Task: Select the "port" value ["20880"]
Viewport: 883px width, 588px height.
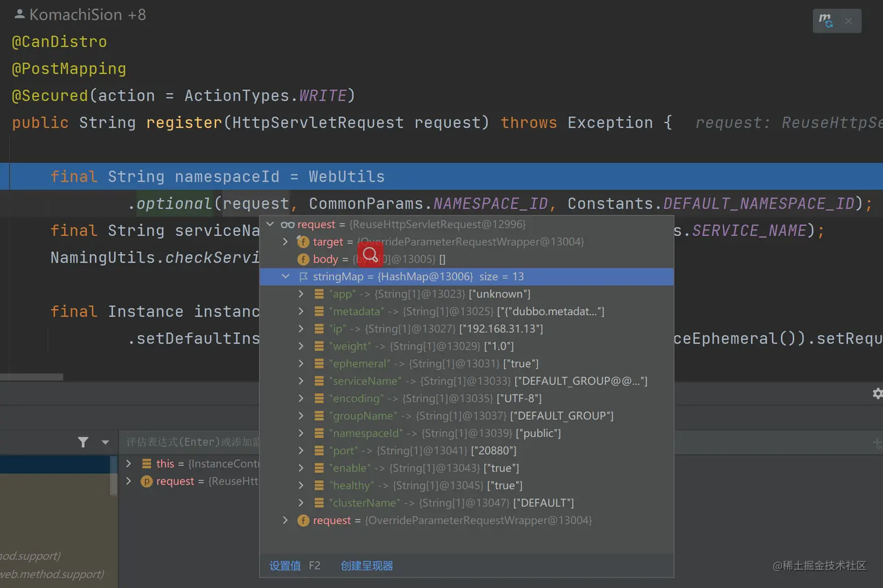Action: coord(494,451)
